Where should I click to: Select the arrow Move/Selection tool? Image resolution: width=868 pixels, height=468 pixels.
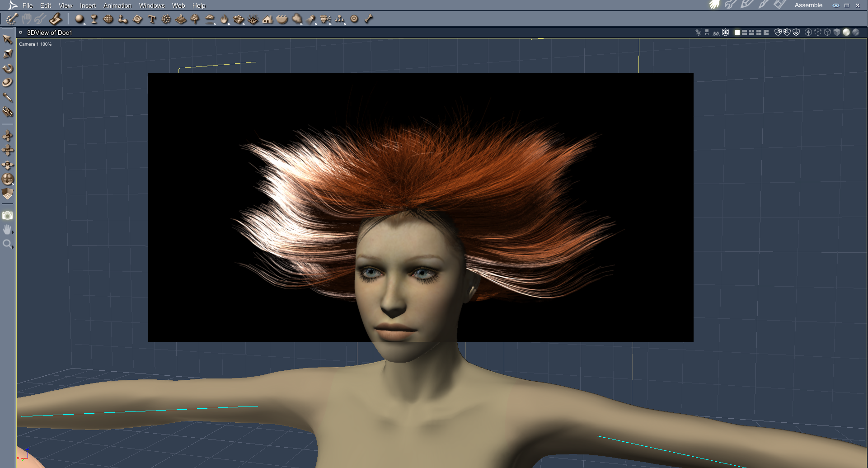pos(8,40)
